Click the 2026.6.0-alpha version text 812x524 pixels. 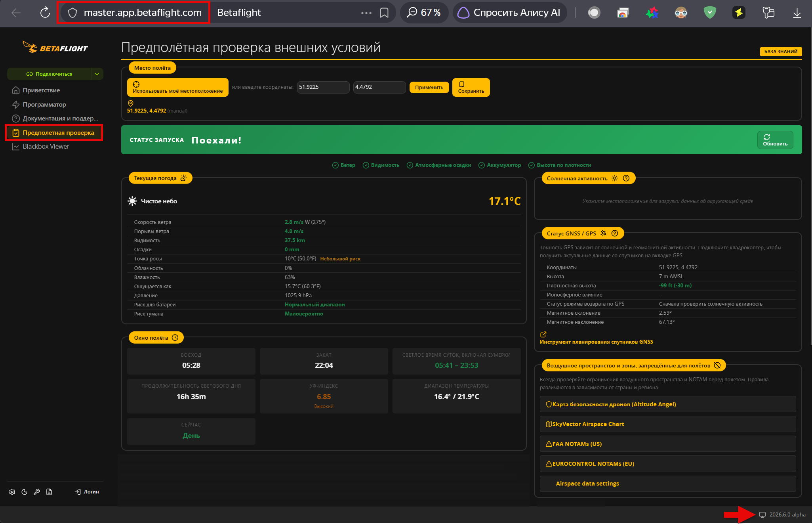(787, 515)
